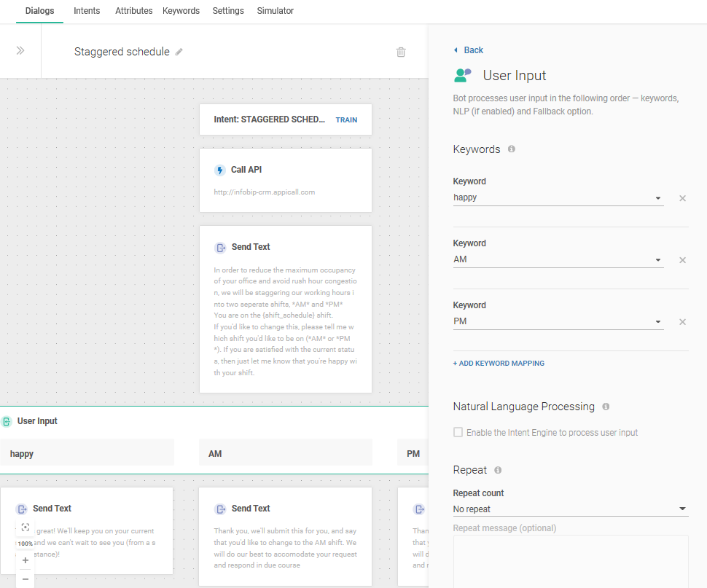Image resolution: width=707 pixels, height=588 pixels.
Task: Click the Repeat message text area
Action: tap(570, 560)
